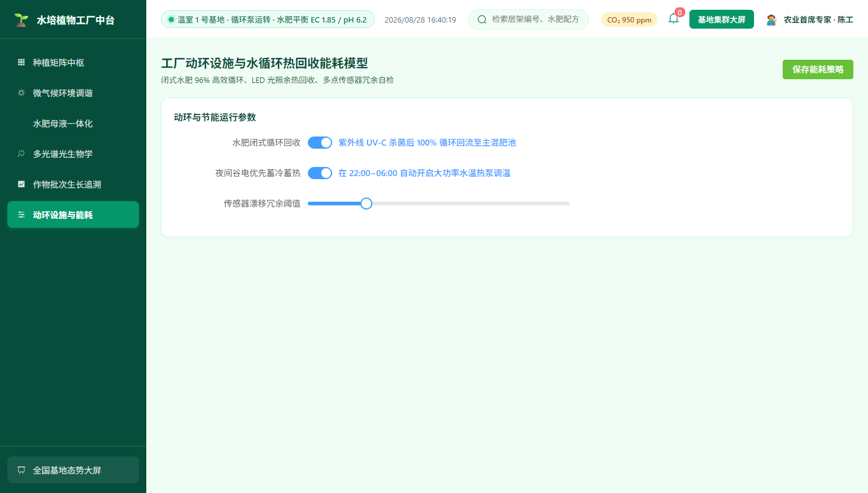The width and height of the screenshot is (868, 493).
Task: Select 动环设施与能耗 menu item
Action: (x=73, y=215)
